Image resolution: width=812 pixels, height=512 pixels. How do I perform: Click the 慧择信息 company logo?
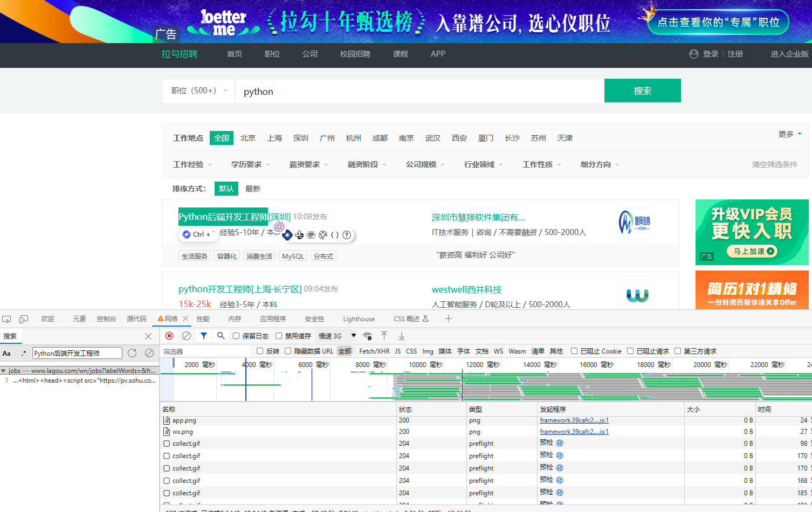pos(634,223)
